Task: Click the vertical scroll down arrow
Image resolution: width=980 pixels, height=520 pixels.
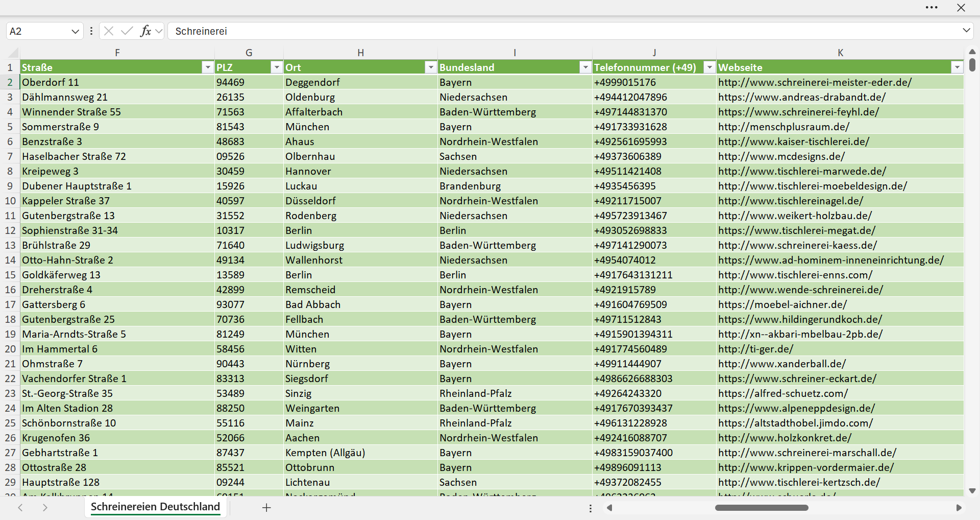Action: tap(972, 491)
